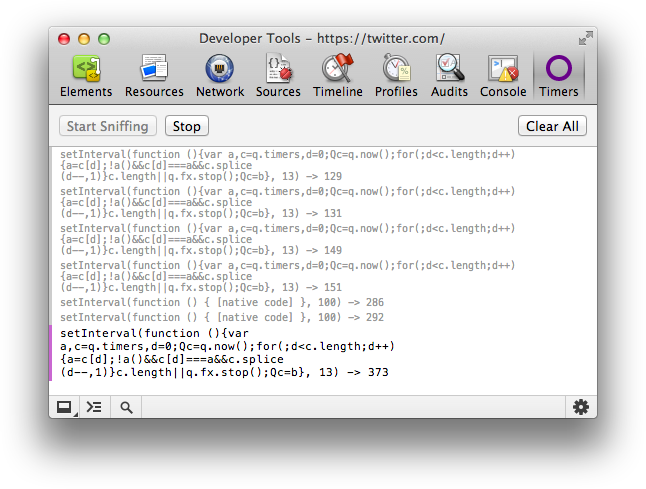
Task: Open the Resources panel
Action: coord(154,76)
